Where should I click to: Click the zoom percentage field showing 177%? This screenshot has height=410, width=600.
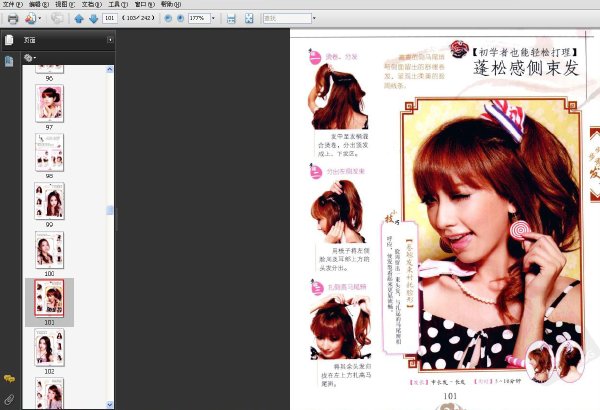coord(199,18)
